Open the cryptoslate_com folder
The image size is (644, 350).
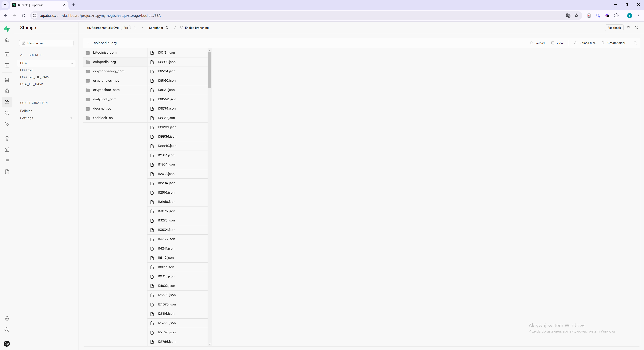pos(106,90)
